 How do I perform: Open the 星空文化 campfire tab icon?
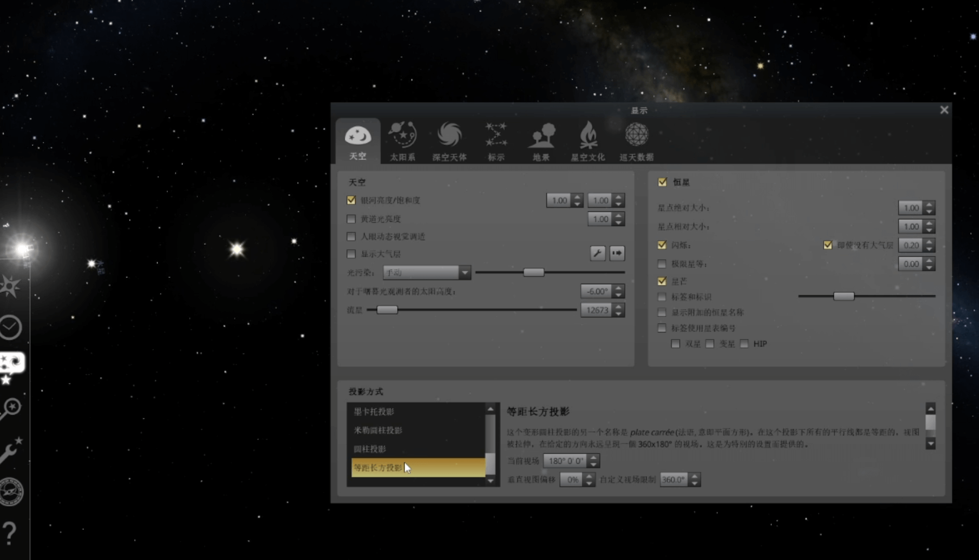[x=588, y=141]
